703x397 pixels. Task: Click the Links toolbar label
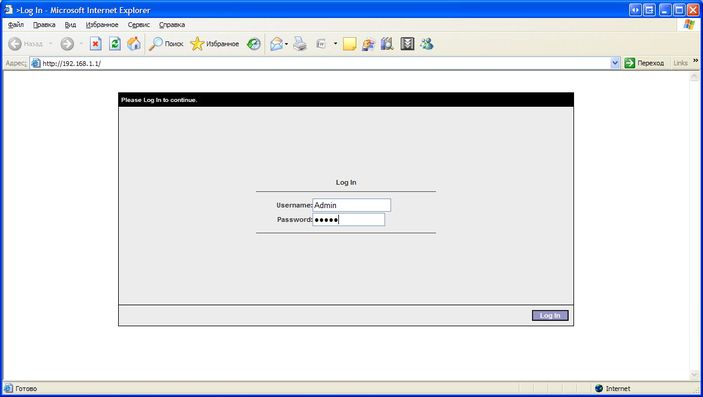[680, 63]
